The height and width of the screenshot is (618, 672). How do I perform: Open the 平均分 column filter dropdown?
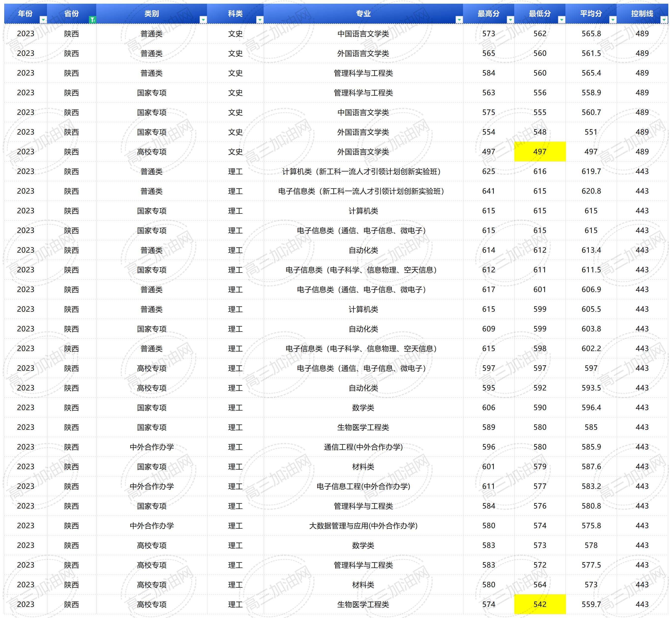point(613,20)
